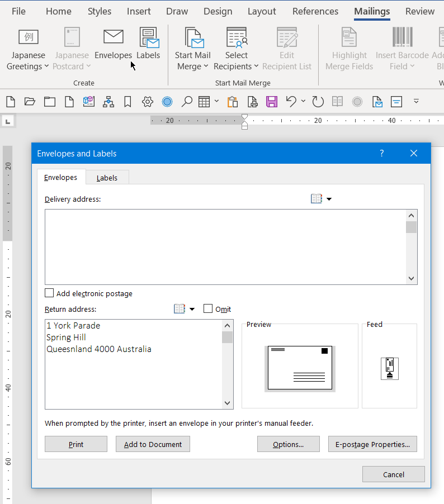Image resolution: width=444 pixels, height=504 pixels.
Task: Click the '1 York Parade' line
Action: 73,325
